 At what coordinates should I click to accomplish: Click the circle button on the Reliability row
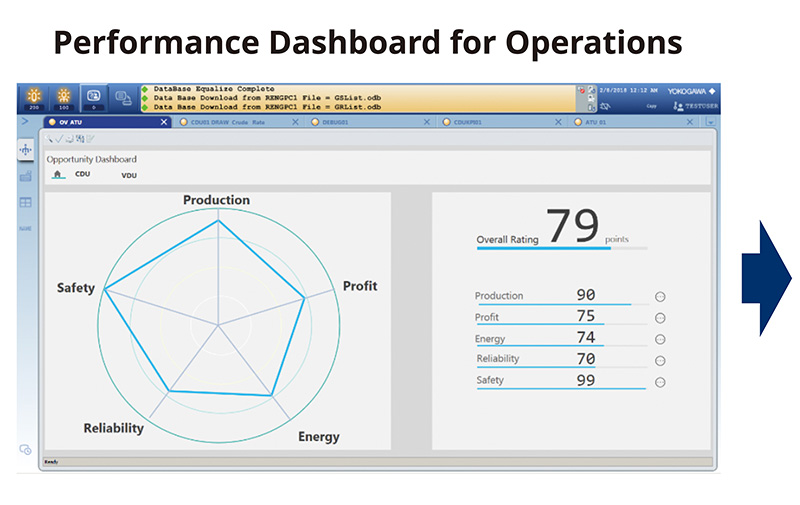tap(660, 361)
